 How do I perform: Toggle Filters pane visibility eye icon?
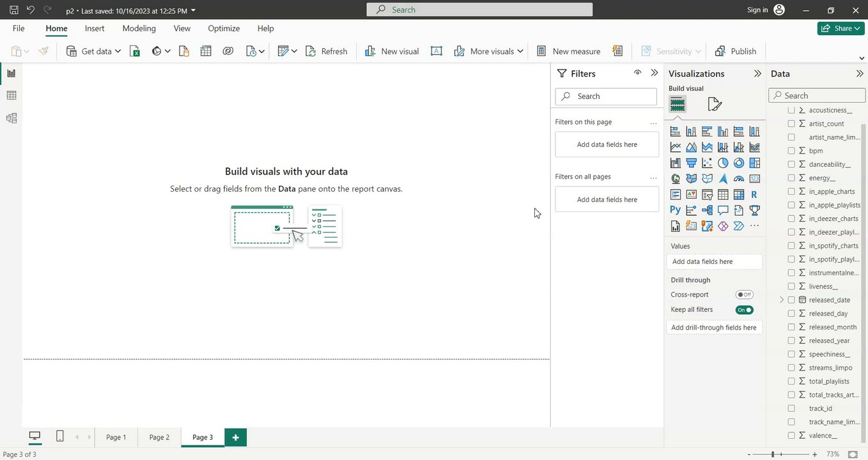pos(637,73)
